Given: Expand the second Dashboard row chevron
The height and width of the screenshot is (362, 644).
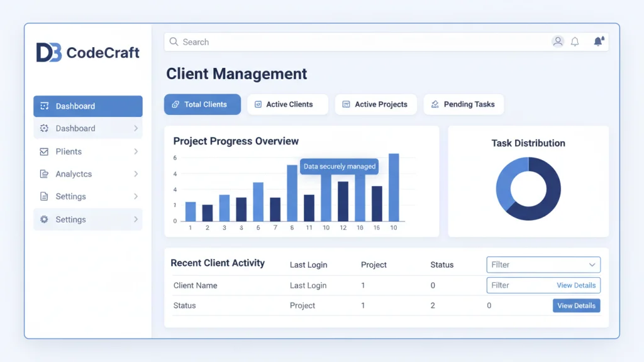Looking at the screenshot, I should click(136, 128).
